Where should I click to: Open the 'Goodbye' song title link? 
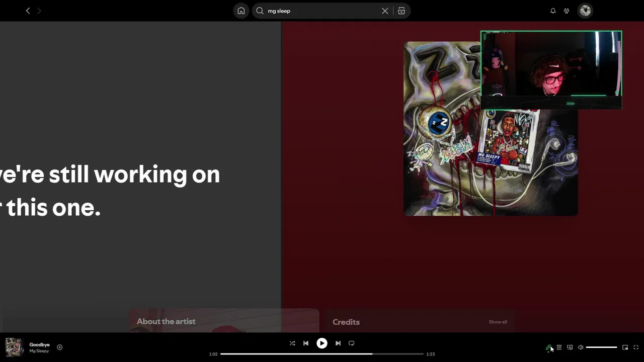pyautogui.click(x=39, y=344)
